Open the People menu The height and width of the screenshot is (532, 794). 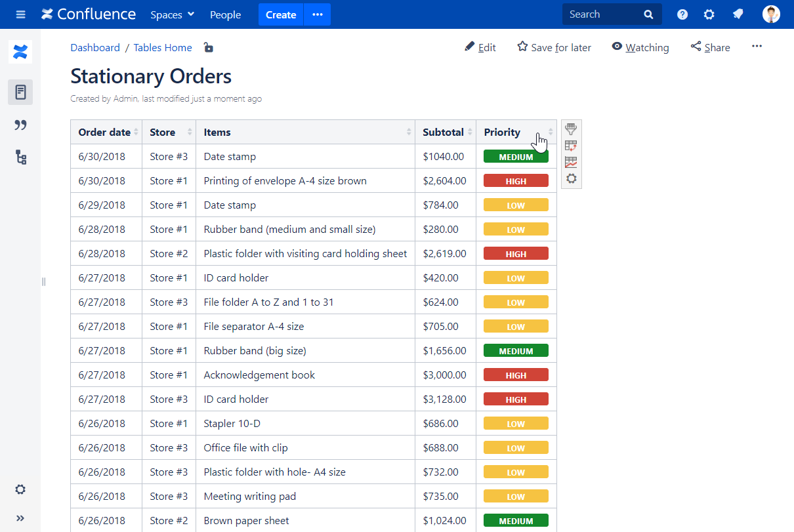tap(225, 14)
